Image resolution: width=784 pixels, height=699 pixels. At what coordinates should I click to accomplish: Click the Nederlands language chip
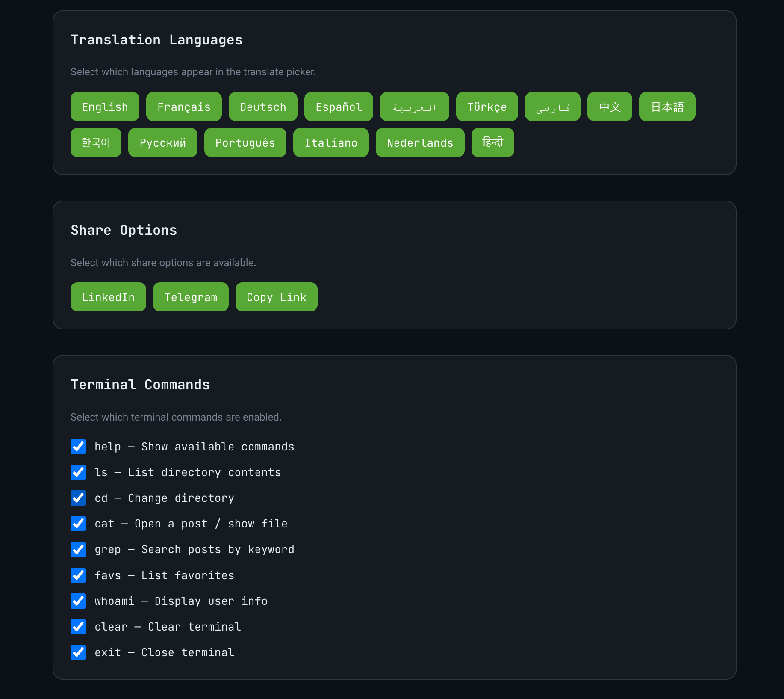coord(420,142)
